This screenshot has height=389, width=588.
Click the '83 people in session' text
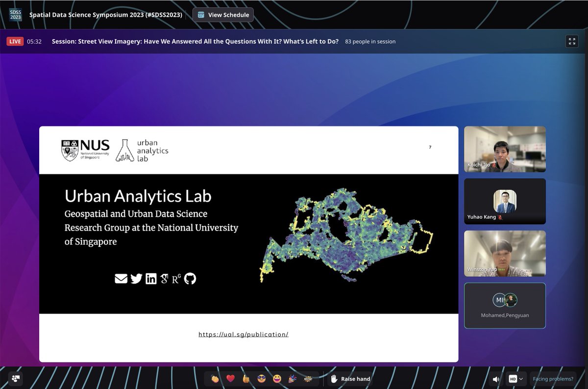point(370,42)
